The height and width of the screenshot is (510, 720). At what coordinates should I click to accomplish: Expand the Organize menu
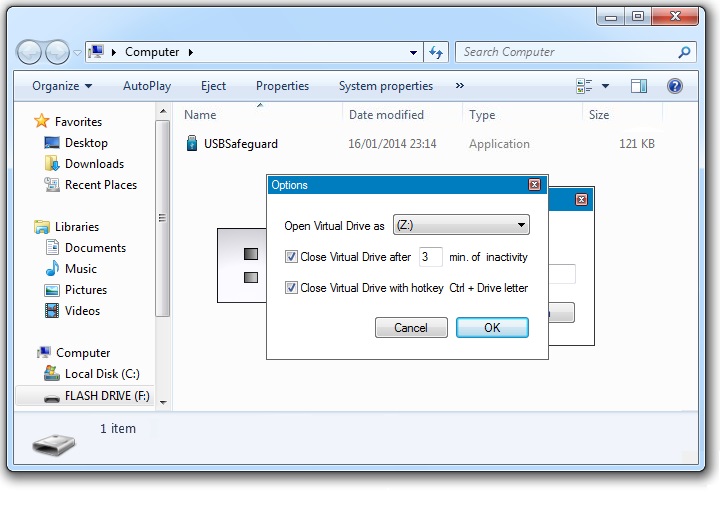[x=62, y=86]
